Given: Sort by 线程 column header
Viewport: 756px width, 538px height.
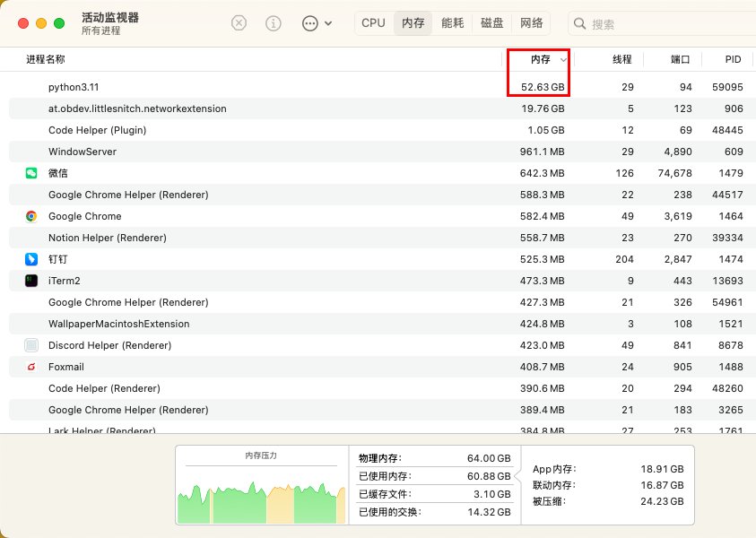Looking at the screenshot, I should tap(622, 59).
